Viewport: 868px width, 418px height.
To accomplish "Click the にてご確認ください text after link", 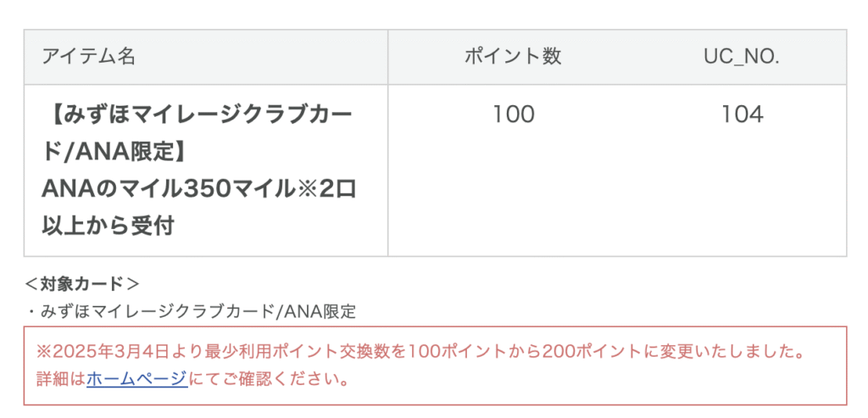I will coord(269,379).
